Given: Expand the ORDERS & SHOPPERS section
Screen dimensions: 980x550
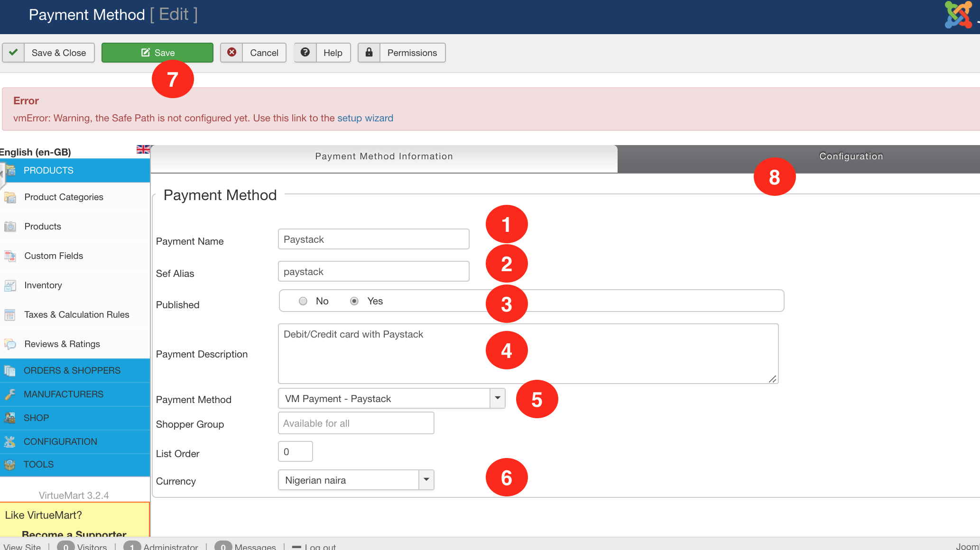Looking at the screenshot, I should coord(75,370).
